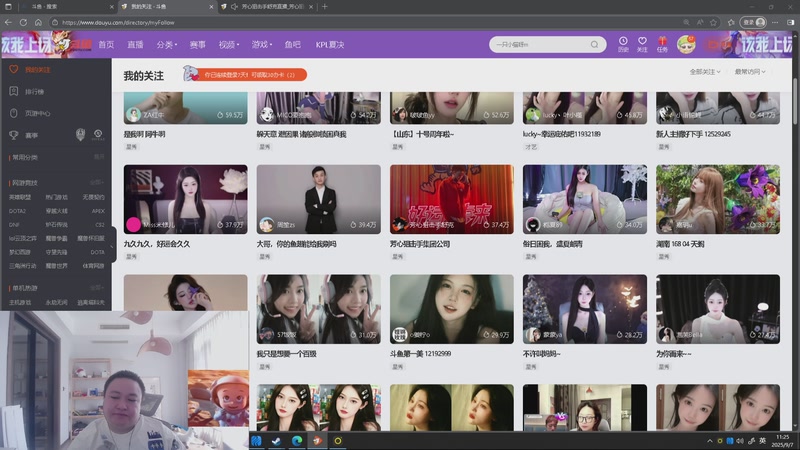Add page to favorites with star icon
This screenshot has height=450, width=800.
[x=713, y=22]
